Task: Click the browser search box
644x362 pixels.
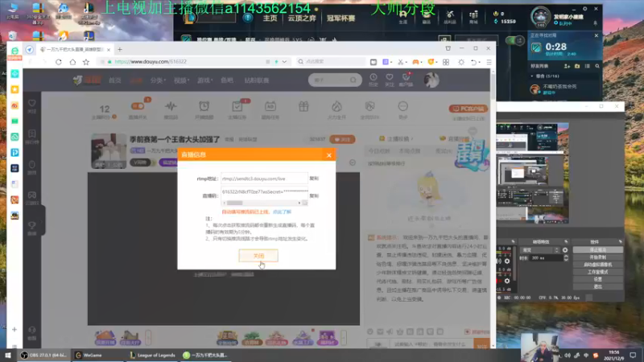Action: (331, 62)
